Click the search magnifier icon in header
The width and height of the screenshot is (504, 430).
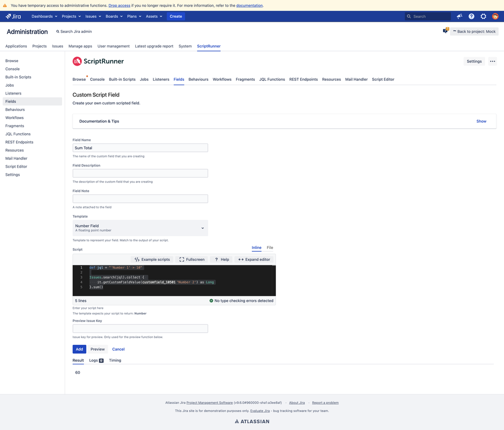point(409,16)
